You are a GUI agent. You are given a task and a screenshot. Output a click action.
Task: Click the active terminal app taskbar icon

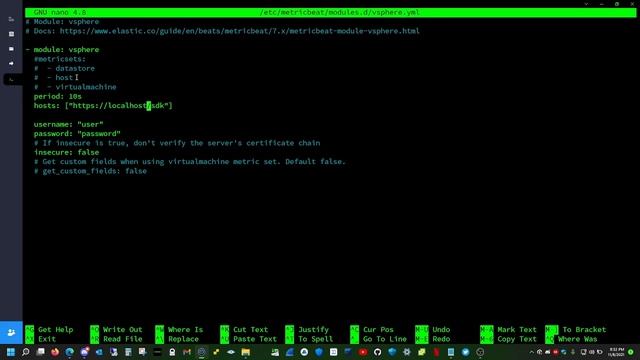point(202,352)
